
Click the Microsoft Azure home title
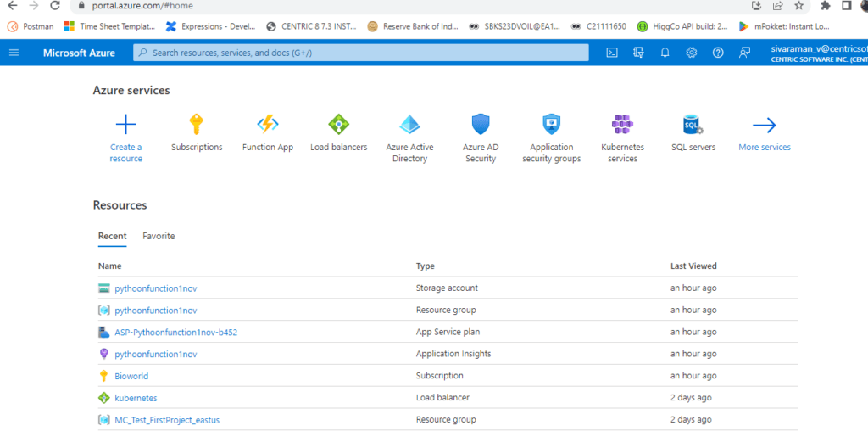click(x=79, y=53)
